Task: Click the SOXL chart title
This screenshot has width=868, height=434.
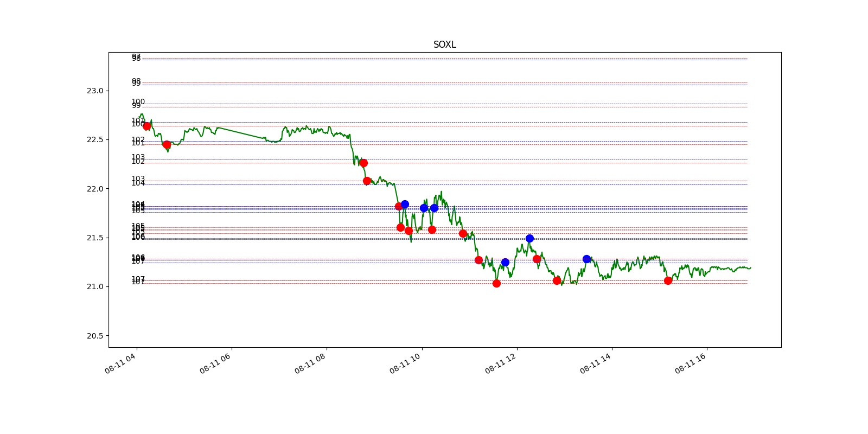Action: click(x=444, y=44)
